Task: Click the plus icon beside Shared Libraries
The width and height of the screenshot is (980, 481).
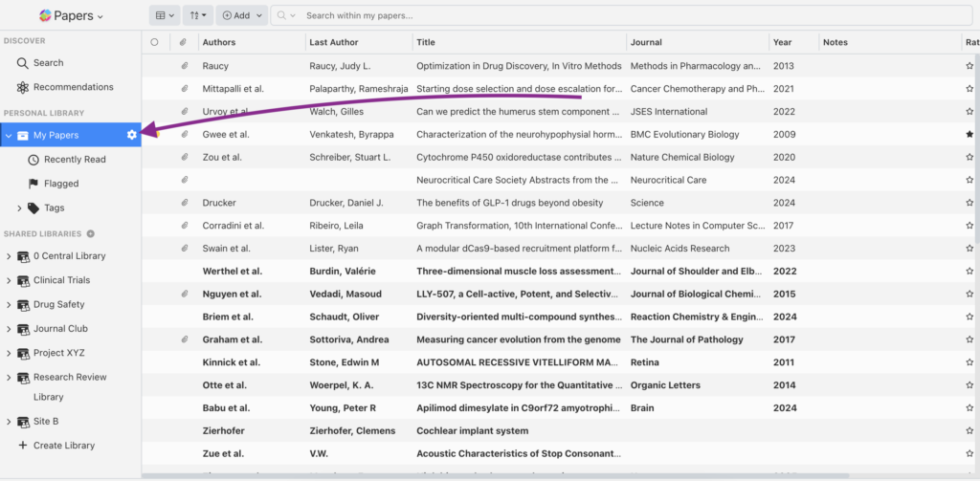Action: pyautogui.click(x=91, y=233)
